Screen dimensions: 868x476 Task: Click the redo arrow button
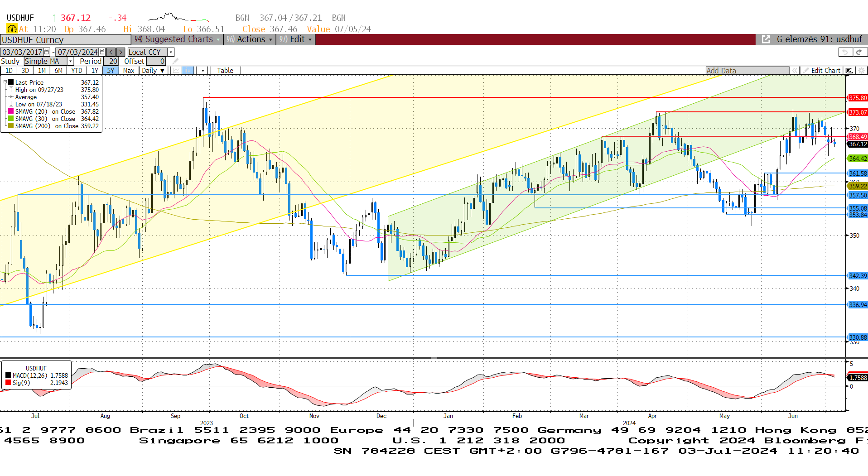click(x=860, y=52)
